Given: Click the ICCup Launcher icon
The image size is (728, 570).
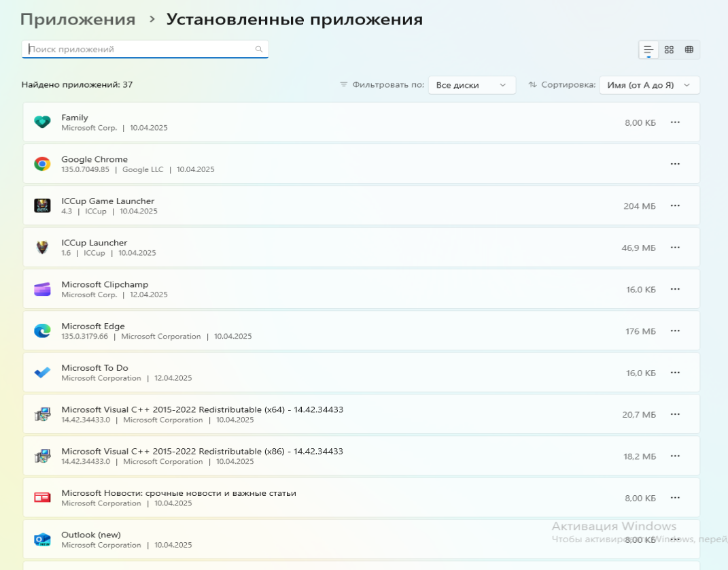Looking at the screenshot, I should pos(42,247).
